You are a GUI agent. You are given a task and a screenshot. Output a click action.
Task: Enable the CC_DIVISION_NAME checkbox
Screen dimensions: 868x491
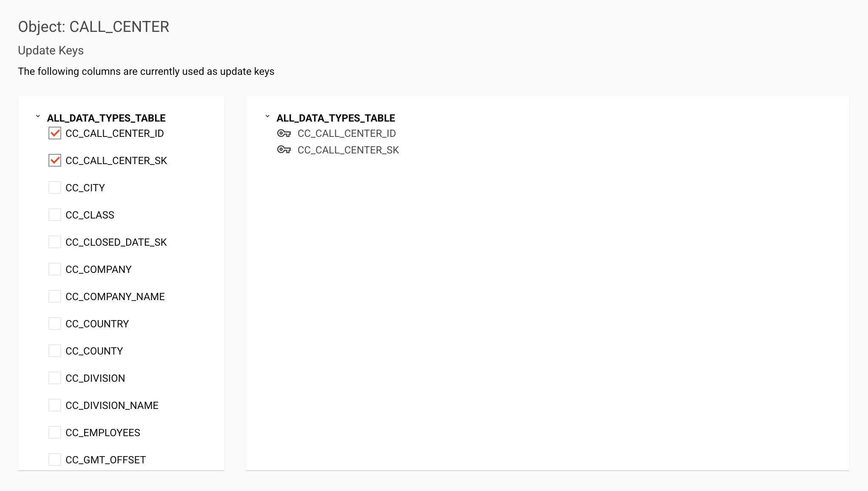point(55,406)
